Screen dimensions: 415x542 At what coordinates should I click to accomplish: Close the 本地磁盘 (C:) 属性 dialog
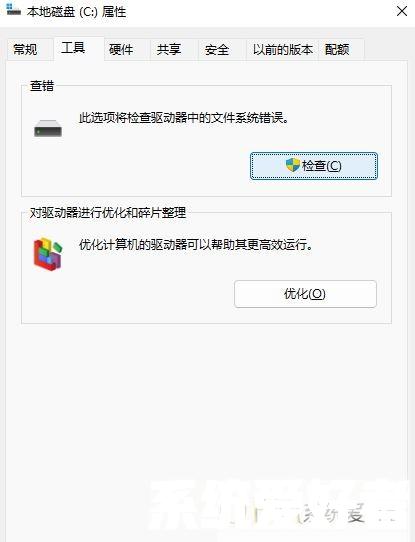402,11
